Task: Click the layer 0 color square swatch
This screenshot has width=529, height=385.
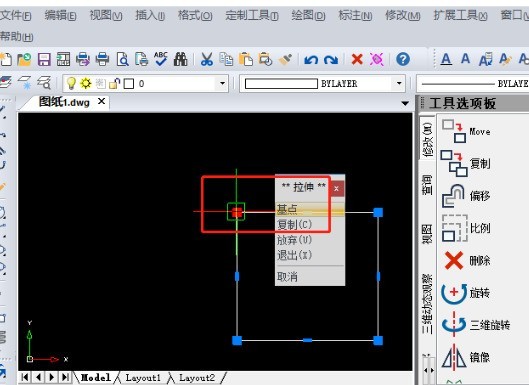Action: point(129,84)
